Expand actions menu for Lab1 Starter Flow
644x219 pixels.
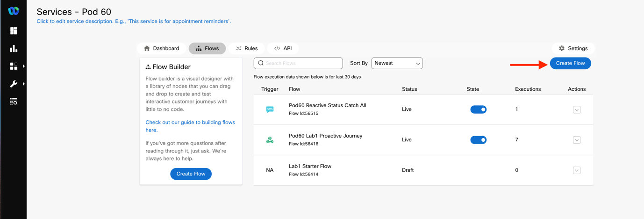pos(576,170)
